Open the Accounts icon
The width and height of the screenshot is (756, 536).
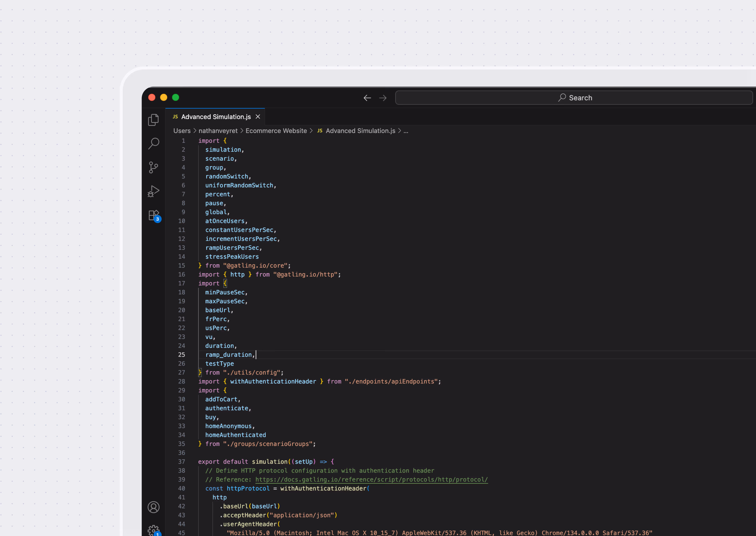(153, 507)
